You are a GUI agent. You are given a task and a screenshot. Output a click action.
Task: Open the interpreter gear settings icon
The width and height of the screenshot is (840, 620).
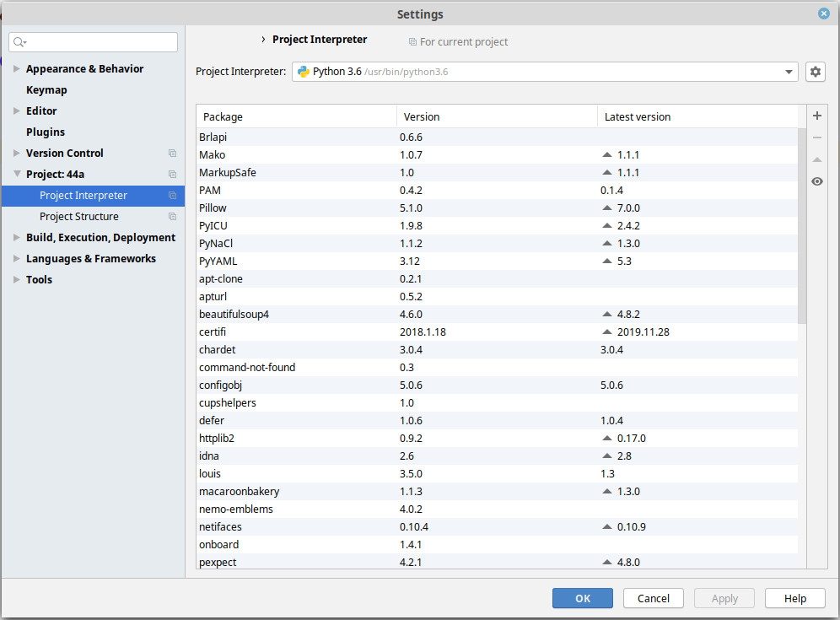(816, 72)
